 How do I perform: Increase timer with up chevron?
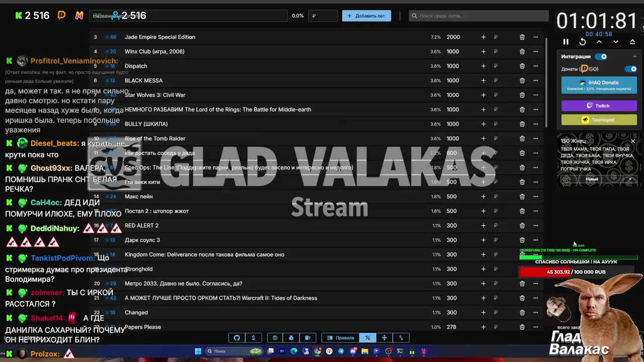click(599, 42)
